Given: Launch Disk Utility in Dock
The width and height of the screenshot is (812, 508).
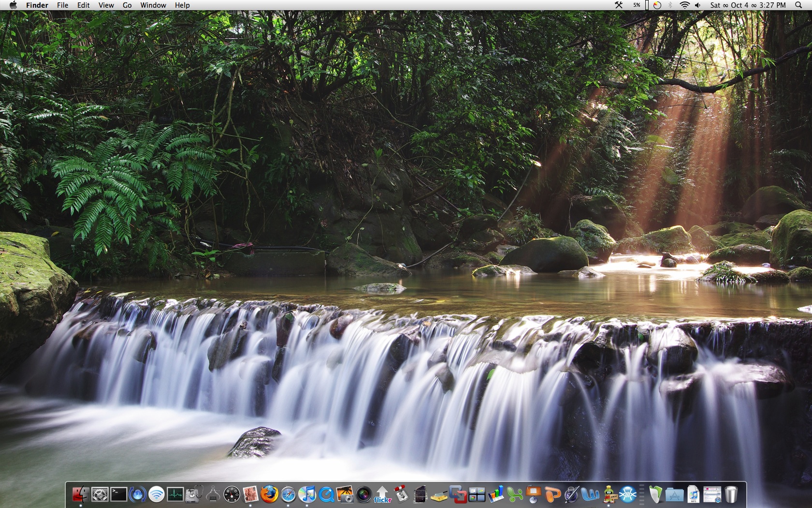Looking at the screenshot, I should click(194, 494).
